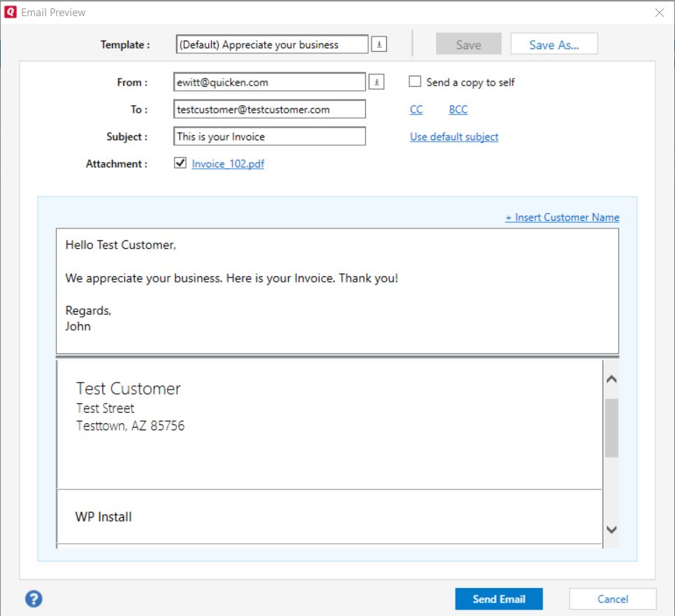675x616 pixels.
Task: Click inside the Subject input field
Action: coord(269,136)
